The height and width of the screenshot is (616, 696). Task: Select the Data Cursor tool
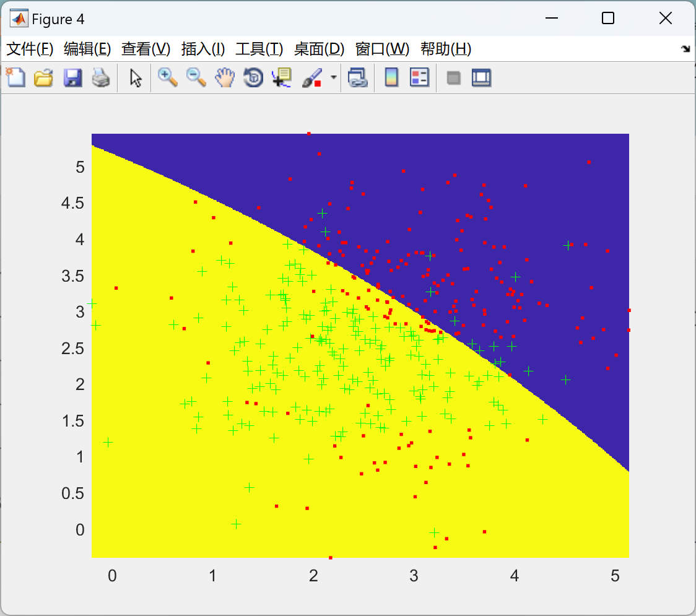click(x=282, y=77)
